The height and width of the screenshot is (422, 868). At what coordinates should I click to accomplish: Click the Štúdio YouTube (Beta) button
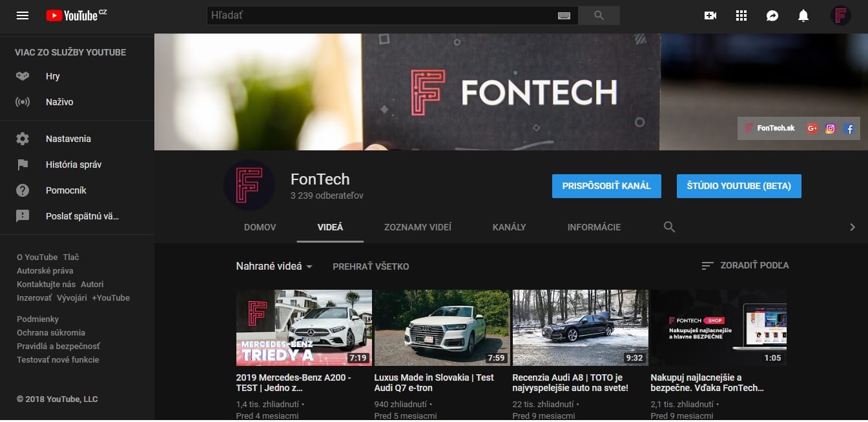pyautogui.click(x=739, y=186)
